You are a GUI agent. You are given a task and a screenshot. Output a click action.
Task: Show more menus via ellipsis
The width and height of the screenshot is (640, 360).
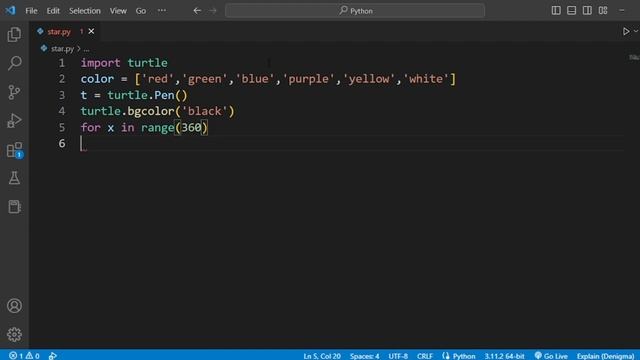(x=162, y=11)
